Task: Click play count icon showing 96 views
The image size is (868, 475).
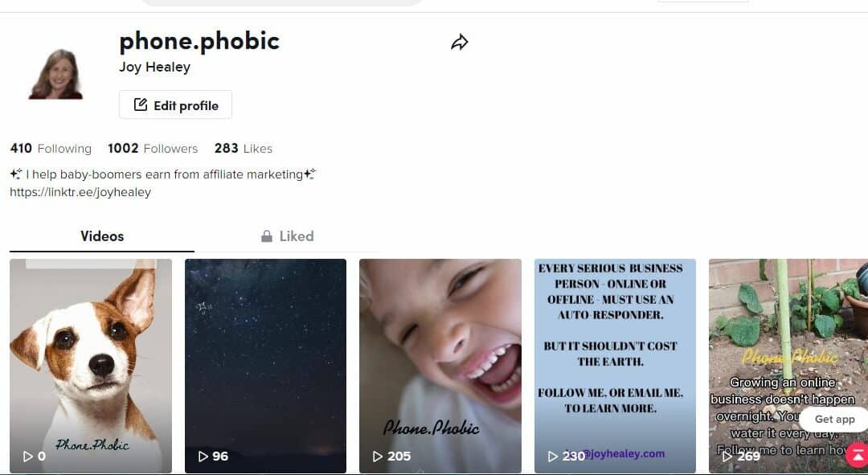Action: (203, 457)
